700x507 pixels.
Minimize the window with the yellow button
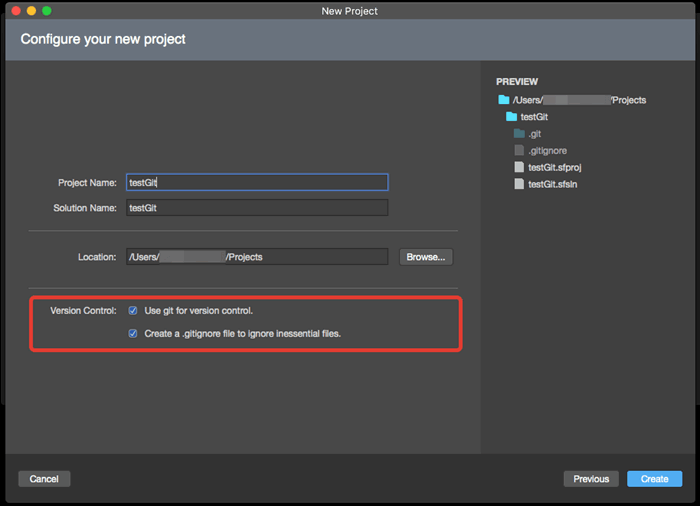click(32, 11)
